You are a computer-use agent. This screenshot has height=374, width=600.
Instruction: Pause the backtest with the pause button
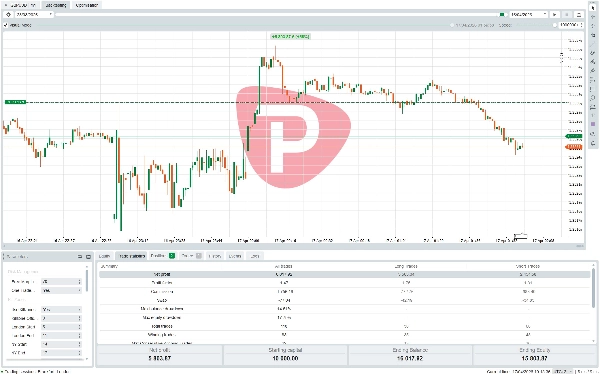[567, 15]
